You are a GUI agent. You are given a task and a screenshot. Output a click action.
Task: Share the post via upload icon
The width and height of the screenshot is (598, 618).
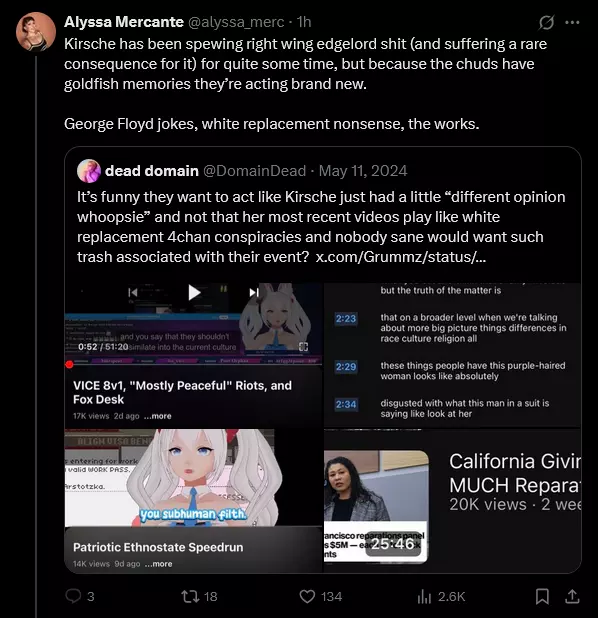[572, 596]
